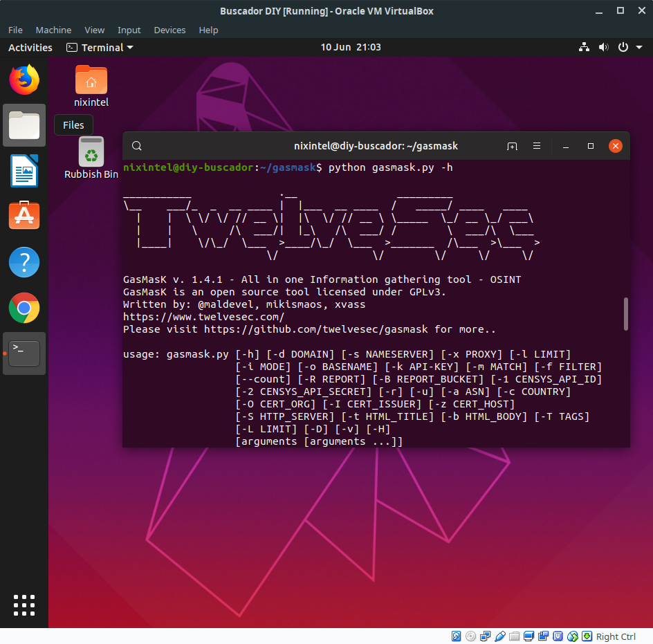Minimize the gasmask terminal window
The width and height of the screenshot is (653, 644).
tap(566, 146)
